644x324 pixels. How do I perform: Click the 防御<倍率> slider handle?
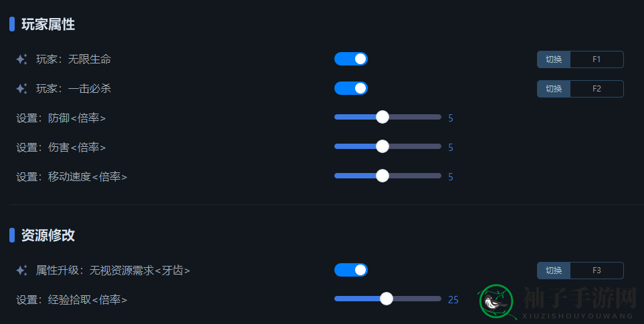coord(383,117)
